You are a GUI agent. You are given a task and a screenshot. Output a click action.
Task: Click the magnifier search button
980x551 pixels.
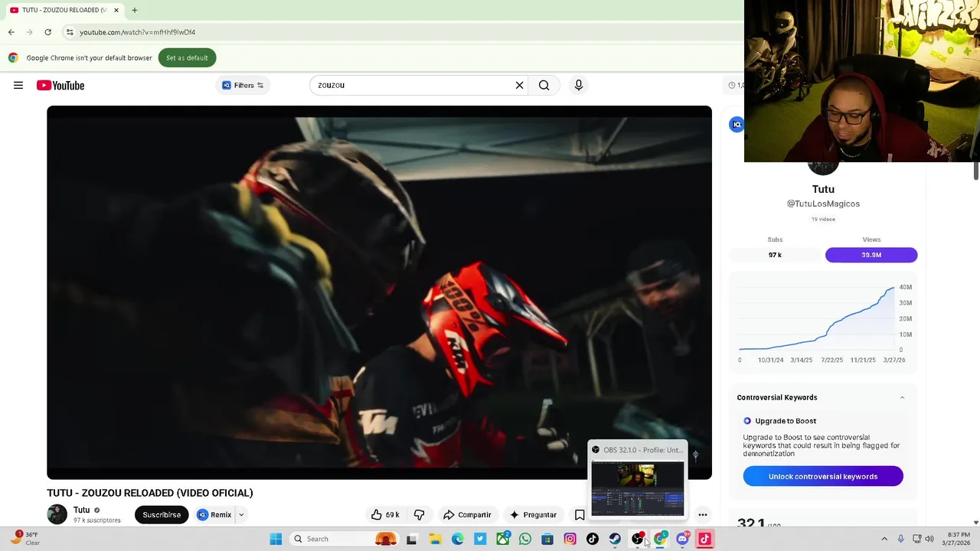[x=544, y=85]
